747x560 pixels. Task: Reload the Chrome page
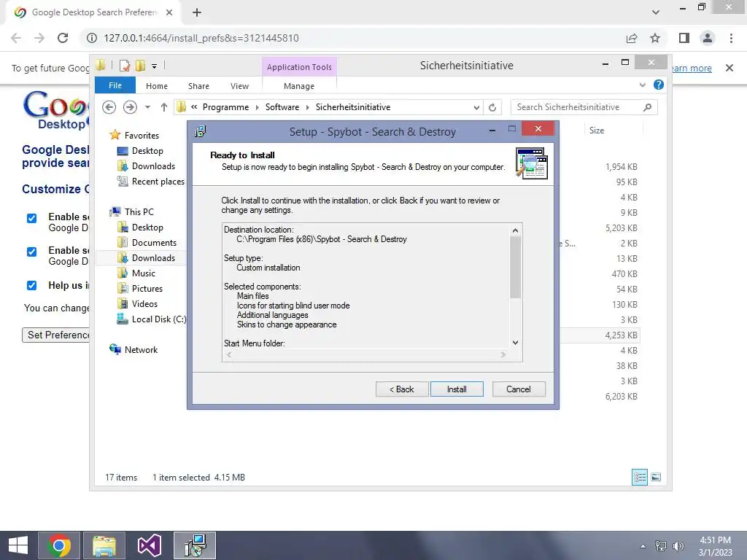(63, 38)
